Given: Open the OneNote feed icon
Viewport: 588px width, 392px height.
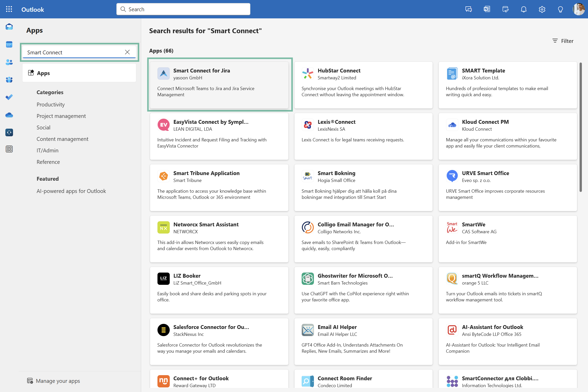Looking at the screenshot, I should coord(487,9).
